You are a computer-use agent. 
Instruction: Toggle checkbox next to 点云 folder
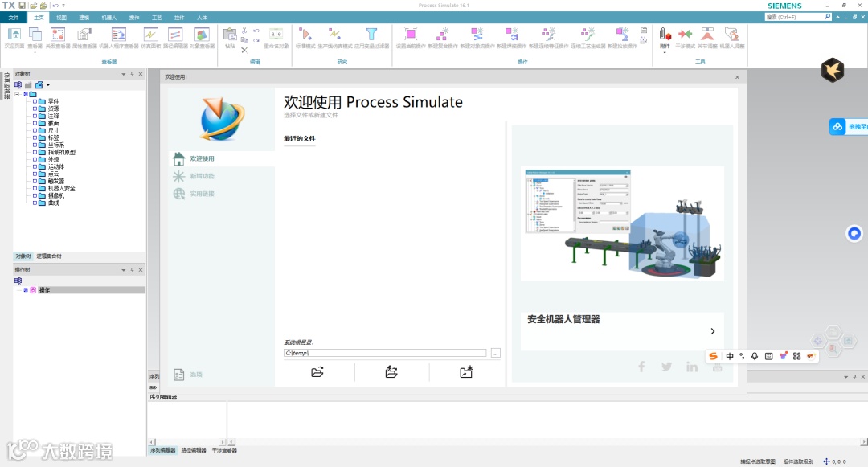point(35,173)
